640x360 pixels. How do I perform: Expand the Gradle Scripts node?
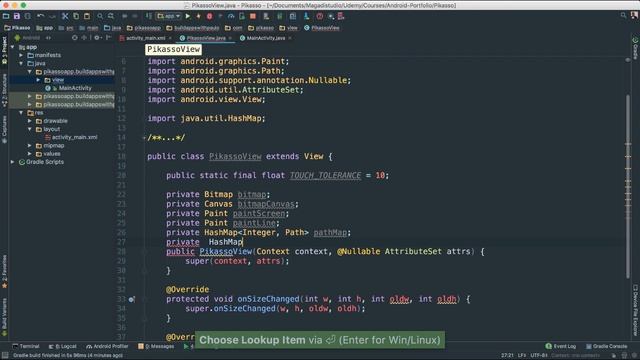13,162
